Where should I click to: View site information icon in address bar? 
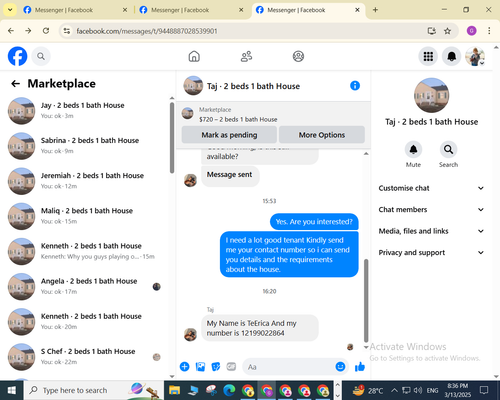tap(67, 31)
